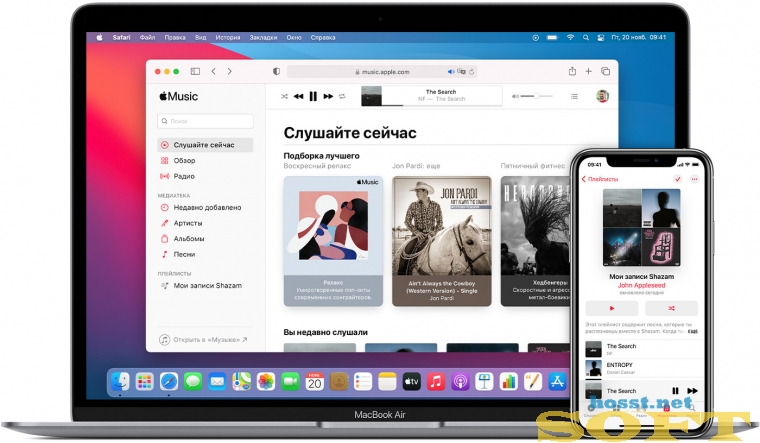Open Apple menu in menu bar
This screenshot has height=443, width=760.
(x=99, y=37)
